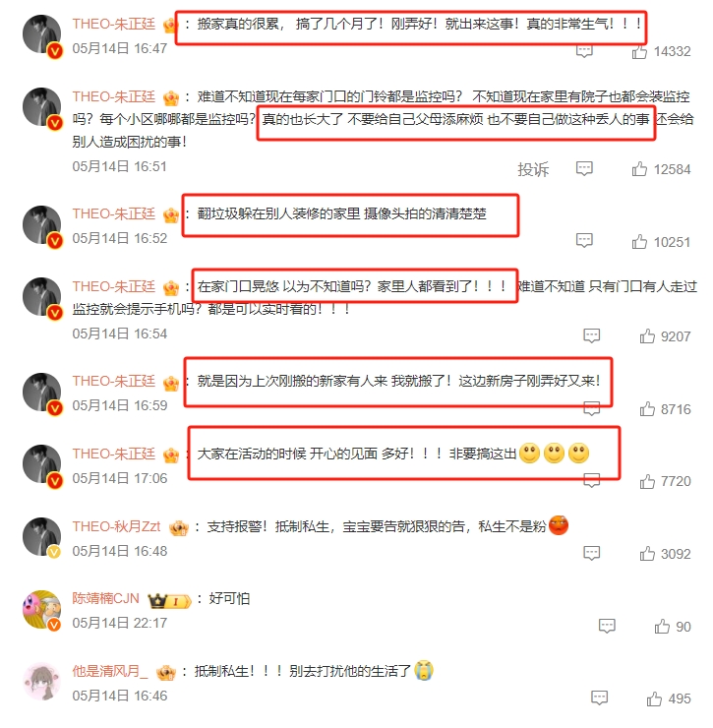The height and width of the screenshot is (728, 713).
Task: Reply to the 16:54 comment
Action: point(591,335)
